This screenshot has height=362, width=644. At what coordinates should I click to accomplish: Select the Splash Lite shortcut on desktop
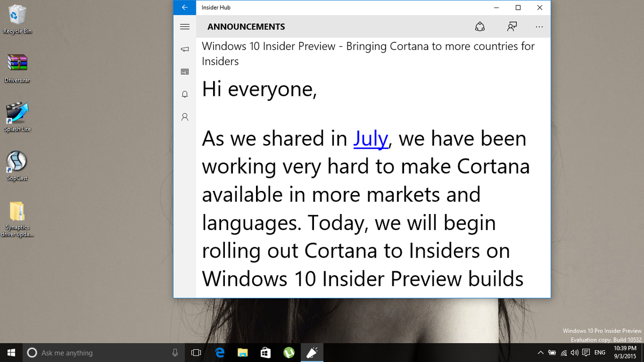pos(18,117)
